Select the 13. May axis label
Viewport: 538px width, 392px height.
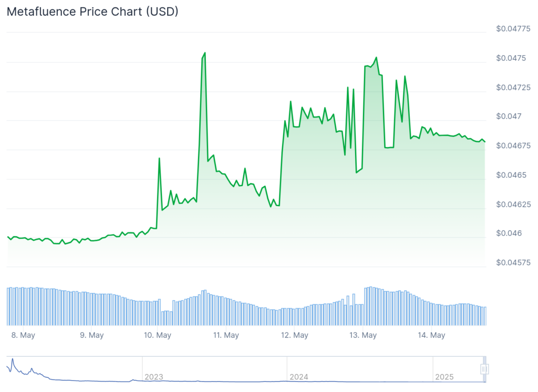coord(363,335)
